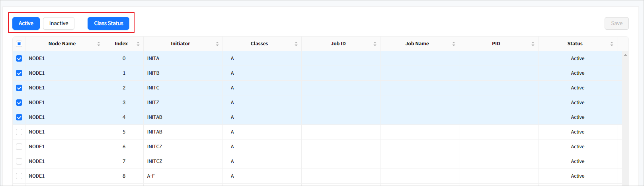Select the INITB initiator cell
Viewport: 644px width, 186px height.
click(153, 73)
